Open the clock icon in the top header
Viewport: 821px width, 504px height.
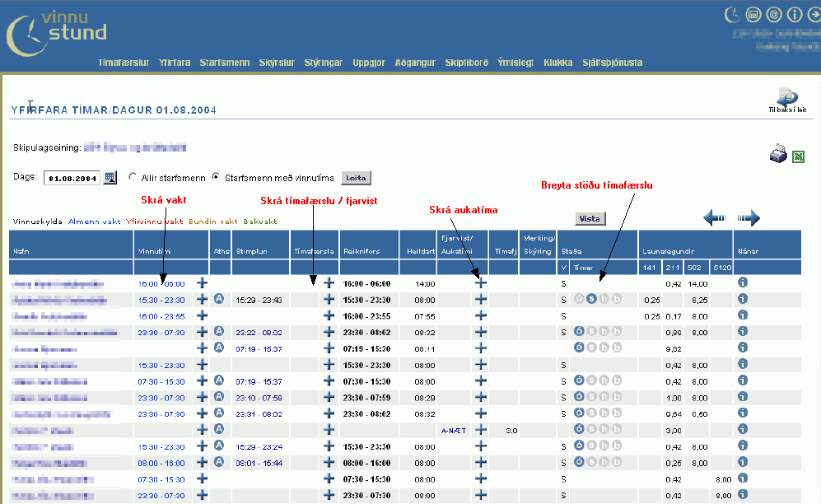coord(733,15)
